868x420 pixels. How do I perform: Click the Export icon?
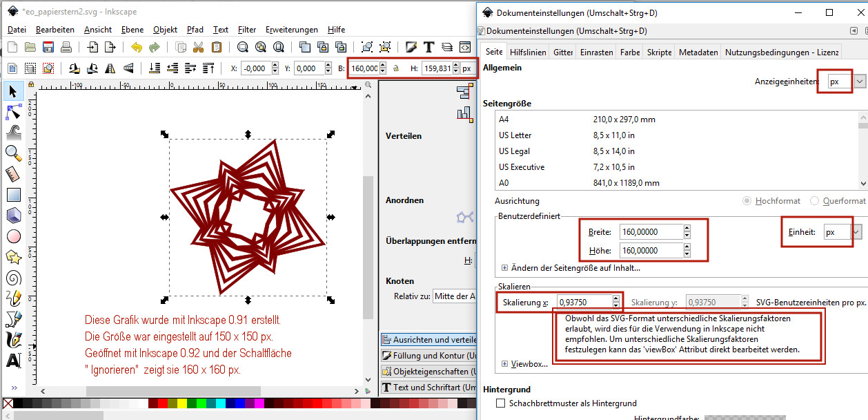(110, 47)
